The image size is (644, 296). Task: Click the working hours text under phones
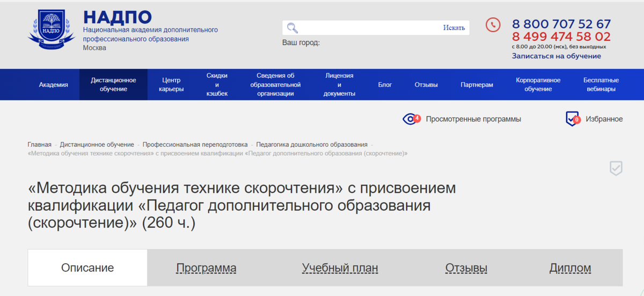(559, 47)
